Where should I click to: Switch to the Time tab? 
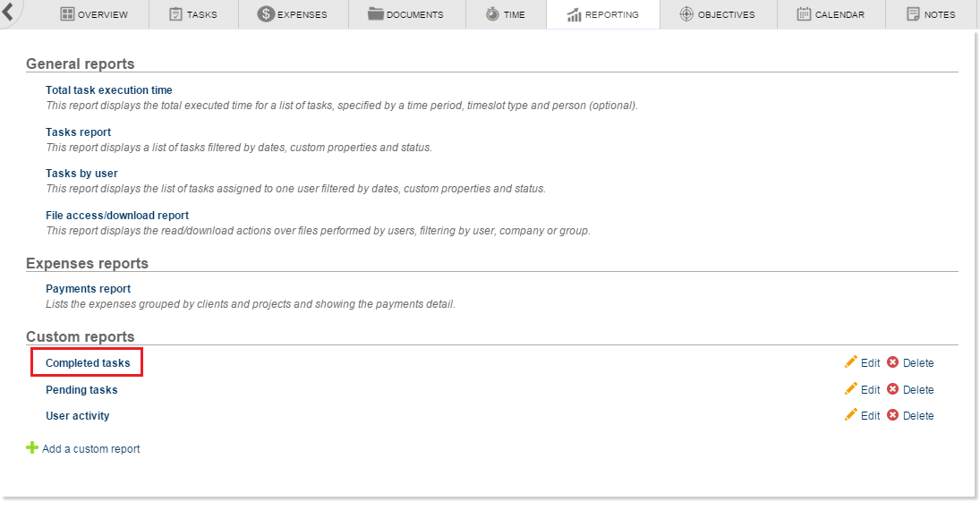pos(506,14)
